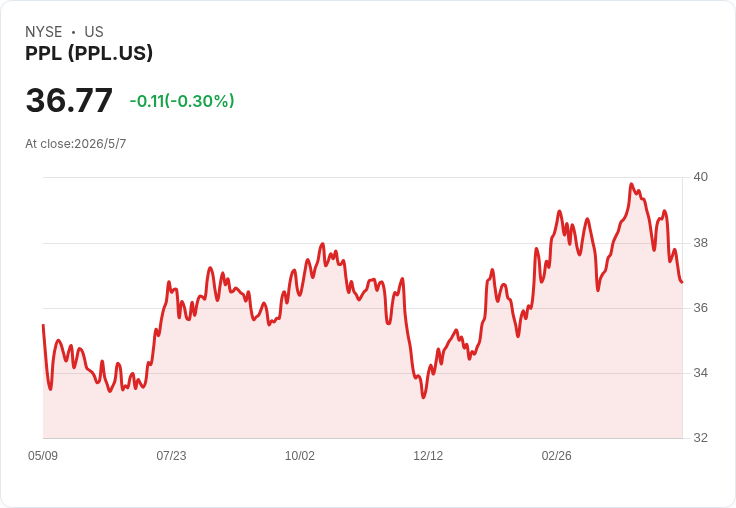736x508 pixels.
Task: Click the NYSE exchange label
Action: 44,32
